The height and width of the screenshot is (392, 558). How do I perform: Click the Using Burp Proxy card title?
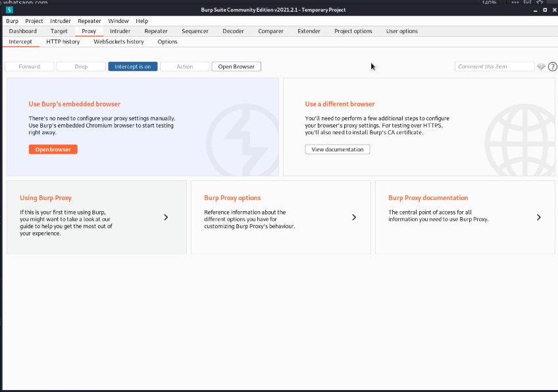pos(45,198)
